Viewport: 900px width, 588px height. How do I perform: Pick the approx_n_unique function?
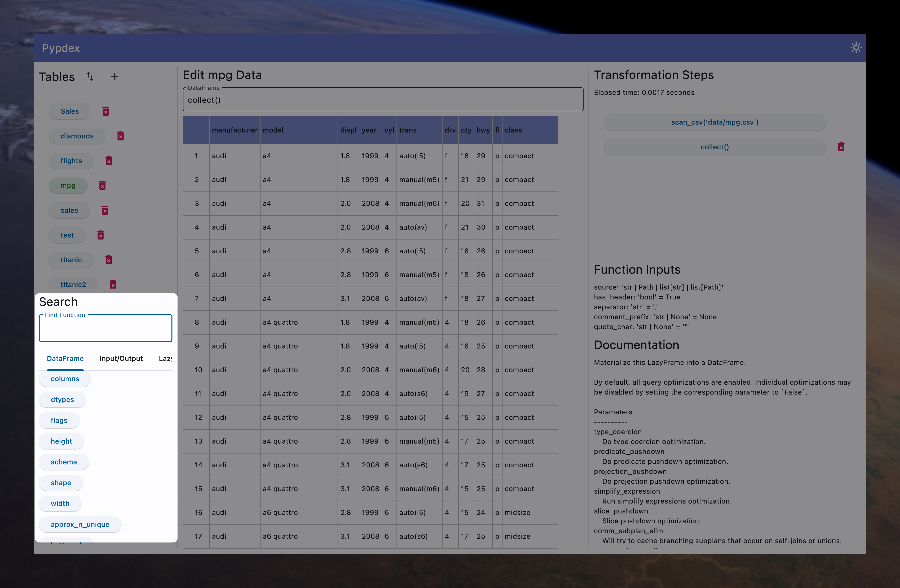click(x=80, y=525)
